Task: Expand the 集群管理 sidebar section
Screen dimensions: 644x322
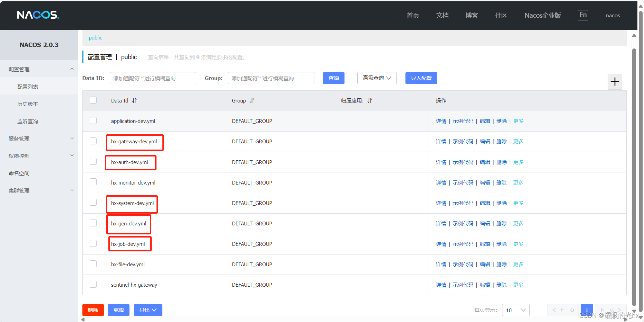Action: (x=39, y=190)
